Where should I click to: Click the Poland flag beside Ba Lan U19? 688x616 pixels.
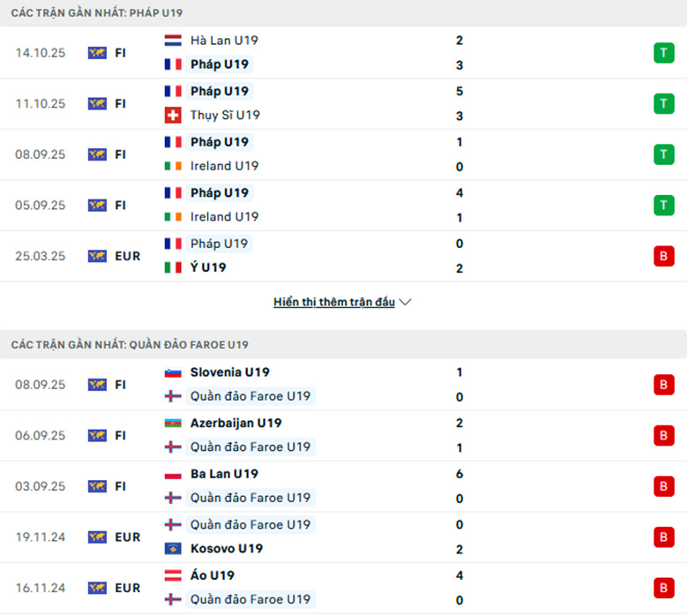pos(173,474)
